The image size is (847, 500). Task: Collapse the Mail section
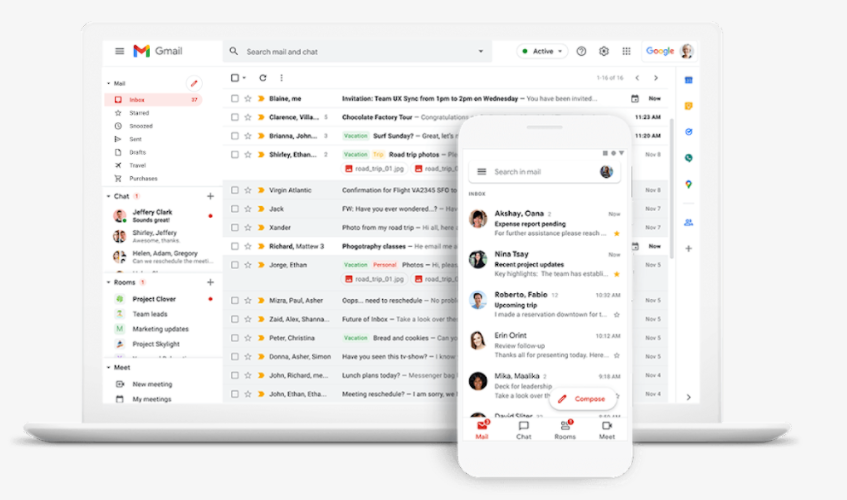tap(109, 84)
